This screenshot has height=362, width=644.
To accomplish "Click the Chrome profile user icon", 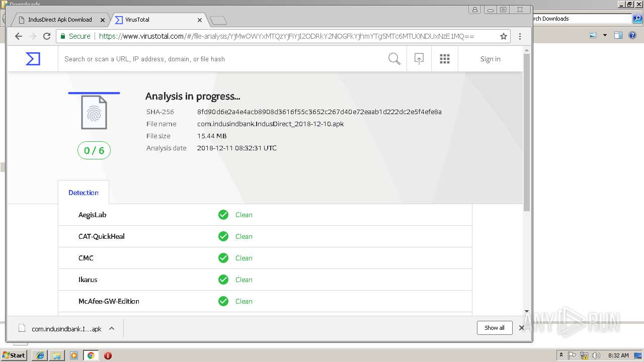I will pyautogui.click(x=475, y=10).
